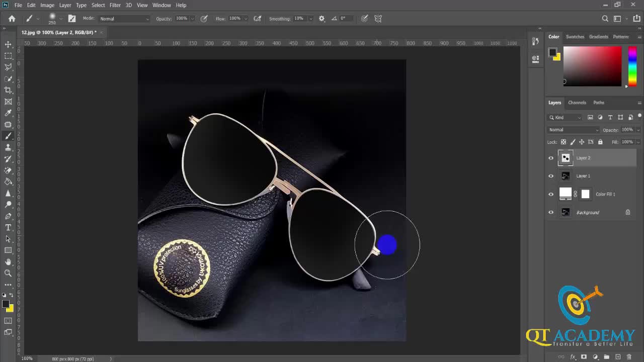The width and height of the screenshot is (644, 362).
Task: Open the brush settings panel icon
Action: 72,19
